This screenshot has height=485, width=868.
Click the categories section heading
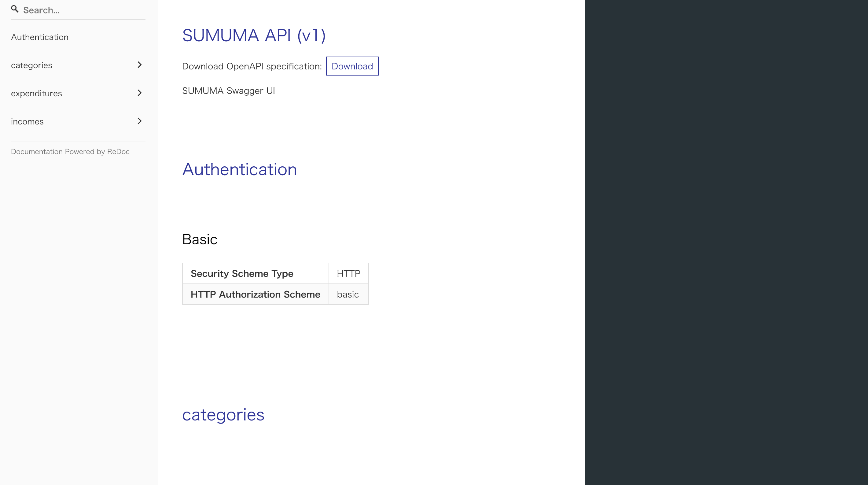click(x=223, y=415)
